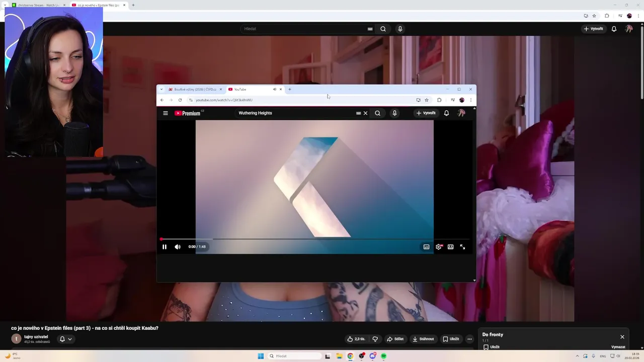The image size is (644, 362).
Task: Open tajny uzivatel channel link
Action: point(36,337)
